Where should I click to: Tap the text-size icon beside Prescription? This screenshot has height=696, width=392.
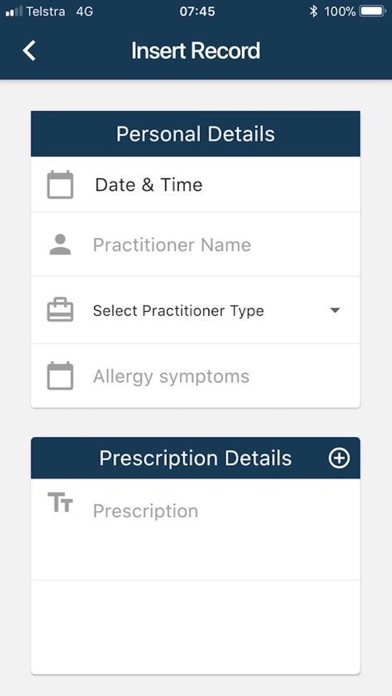[60, 502]
